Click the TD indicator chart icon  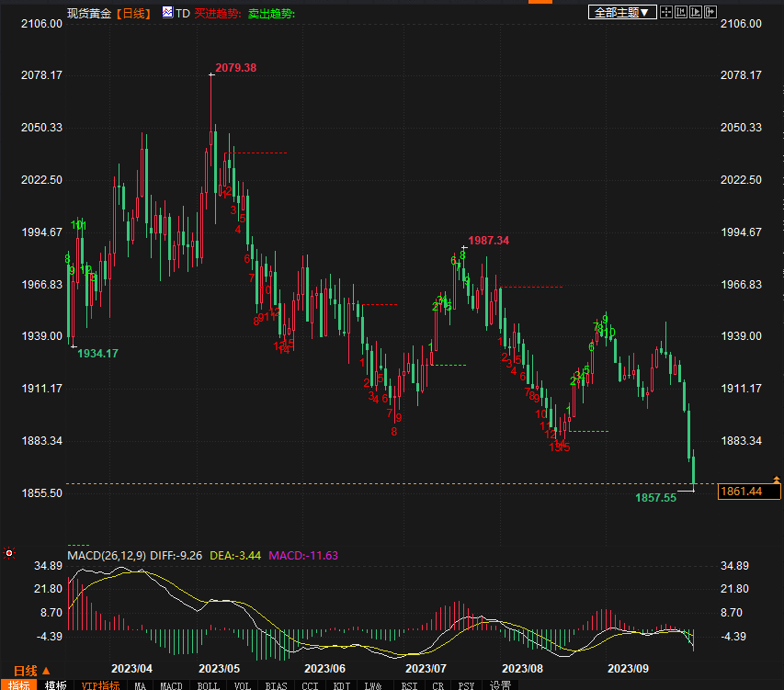tap(167, 13)
